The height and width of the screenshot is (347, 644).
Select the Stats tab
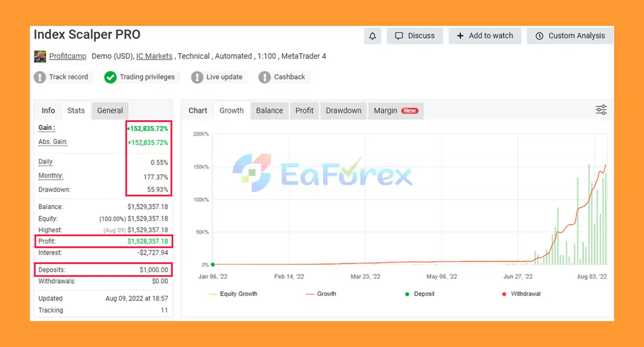pyautogui.click(x=76, y=111)
